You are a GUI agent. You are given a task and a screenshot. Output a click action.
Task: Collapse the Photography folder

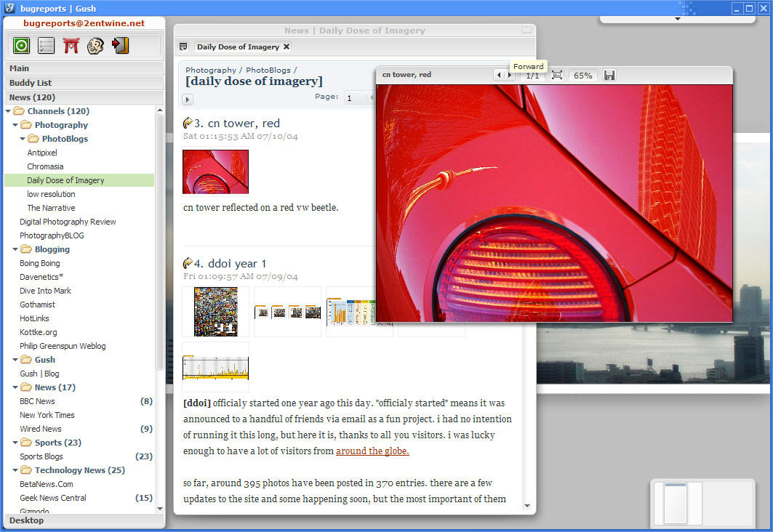point(15,125)
